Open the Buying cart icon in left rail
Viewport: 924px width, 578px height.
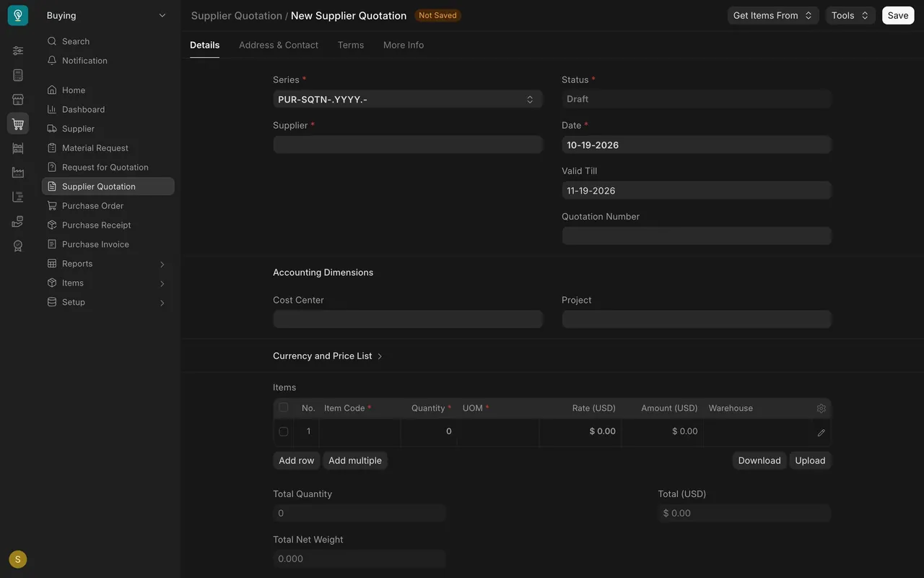pyautogui.click(x=18, y=124)
